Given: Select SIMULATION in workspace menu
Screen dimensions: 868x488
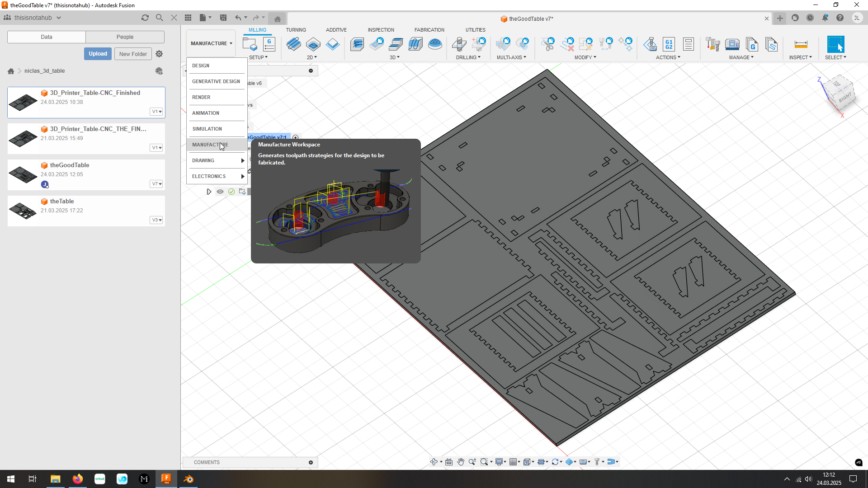Looking at the screenshot, I should click(x=217, y=129).
